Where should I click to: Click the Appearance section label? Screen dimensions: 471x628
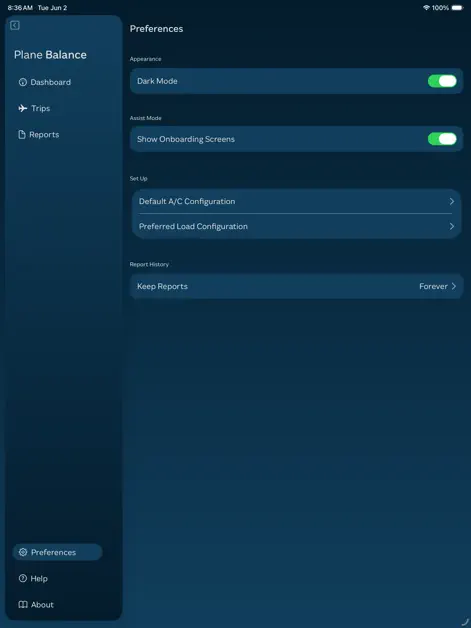point(145,59)
